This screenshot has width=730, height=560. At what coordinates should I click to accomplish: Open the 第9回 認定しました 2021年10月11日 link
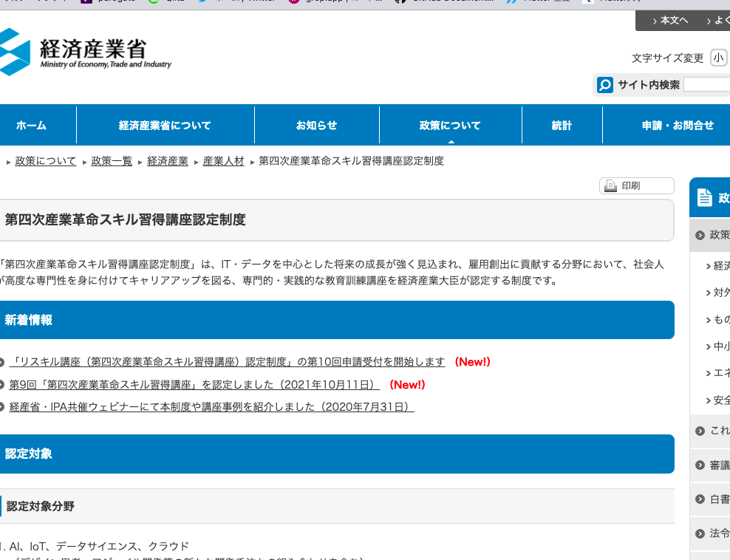pos(194,385)
